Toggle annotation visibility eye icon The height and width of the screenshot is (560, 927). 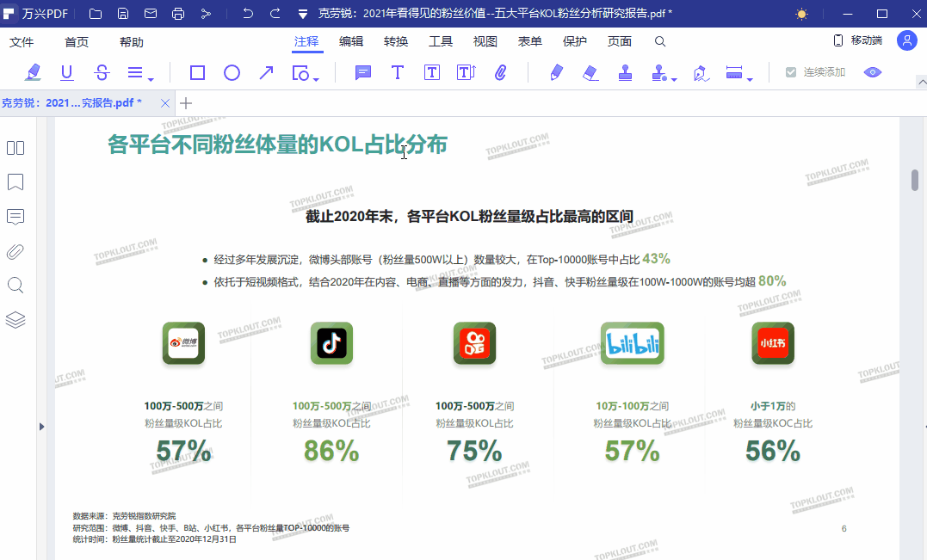click(x=873, y=72)
